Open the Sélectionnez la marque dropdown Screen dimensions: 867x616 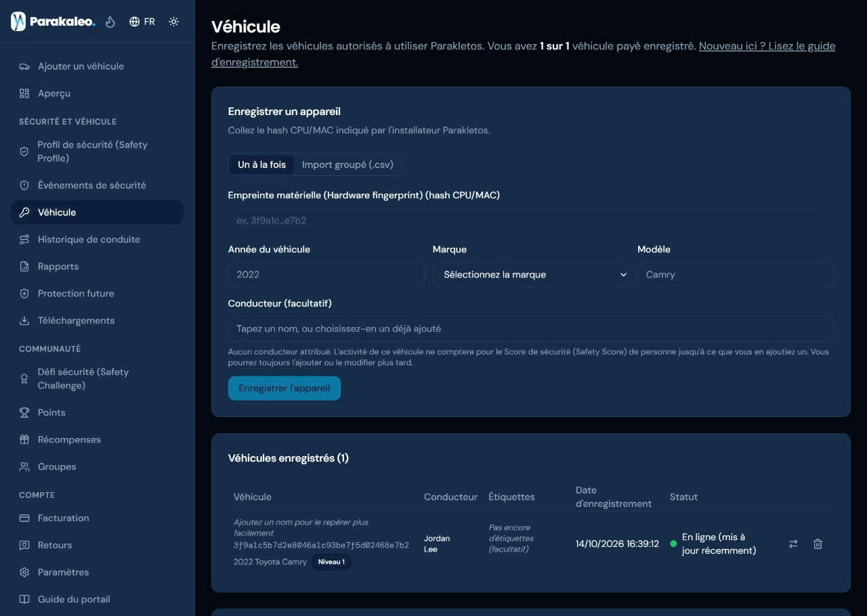point(531,275)
